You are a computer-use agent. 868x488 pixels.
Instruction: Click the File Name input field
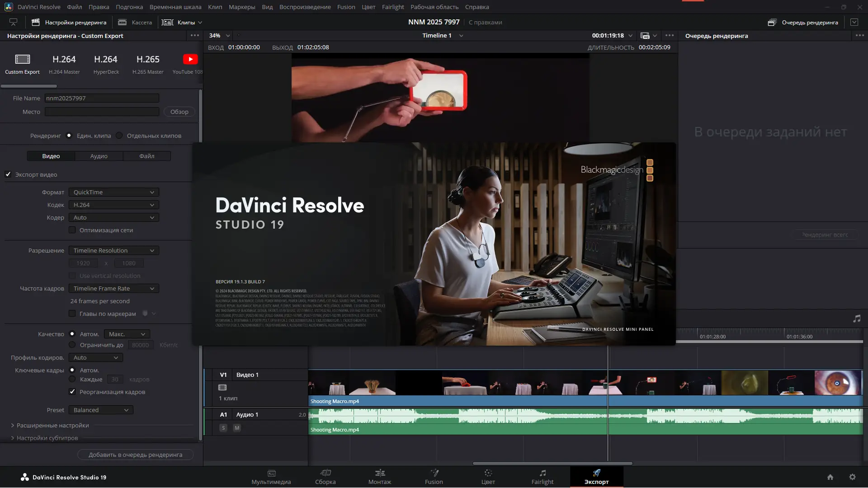[x=102, y=98]
